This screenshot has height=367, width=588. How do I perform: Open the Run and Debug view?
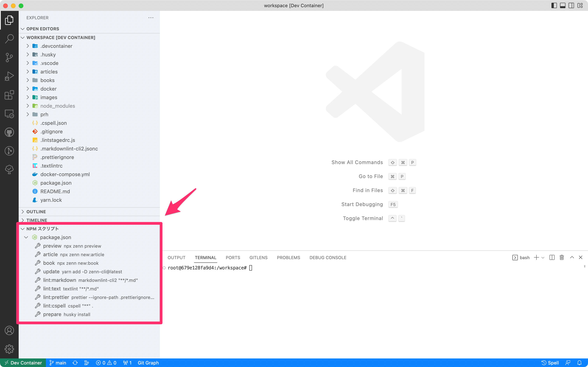9,76
